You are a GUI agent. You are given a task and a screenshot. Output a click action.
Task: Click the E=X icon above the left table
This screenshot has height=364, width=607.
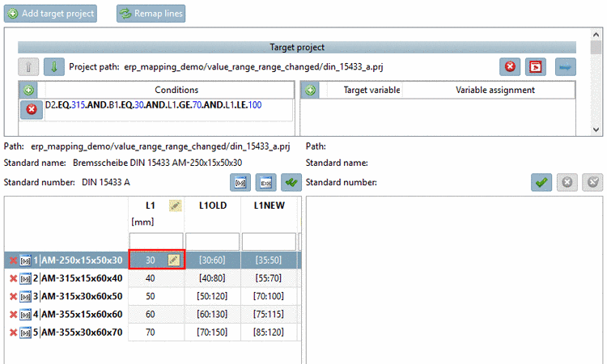click(x=266, y=182)
